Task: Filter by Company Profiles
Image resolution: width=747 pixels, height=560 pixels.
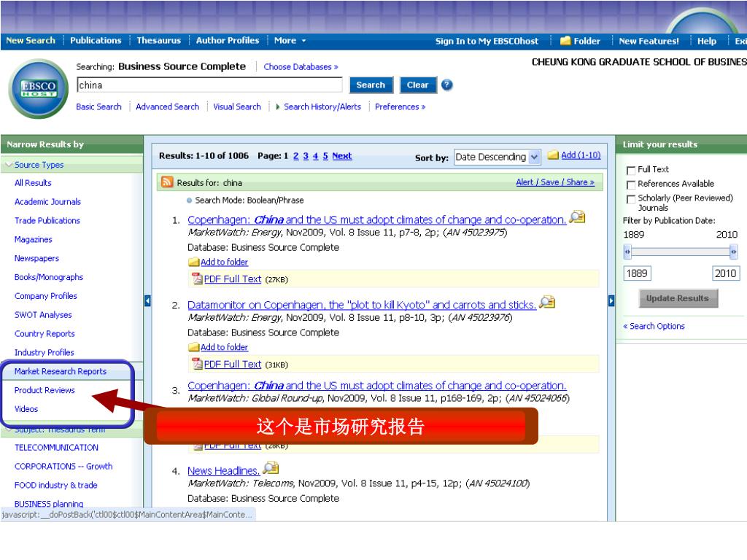Action: click(x=46, y=296)
